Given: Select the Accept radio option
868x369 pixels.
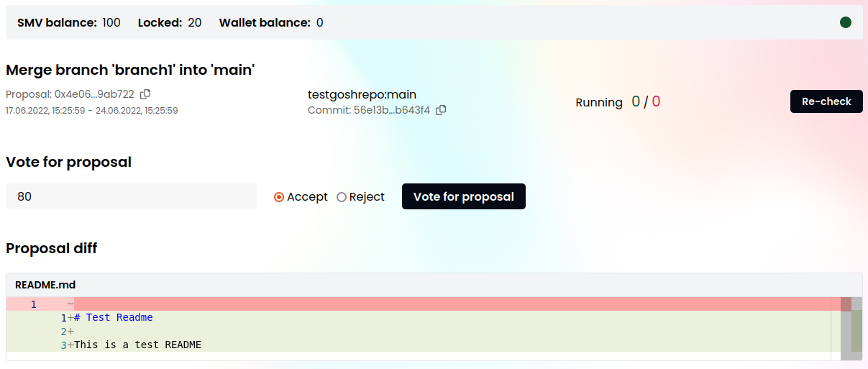Looking at the screenshot, I should click(x=279, y=197).
